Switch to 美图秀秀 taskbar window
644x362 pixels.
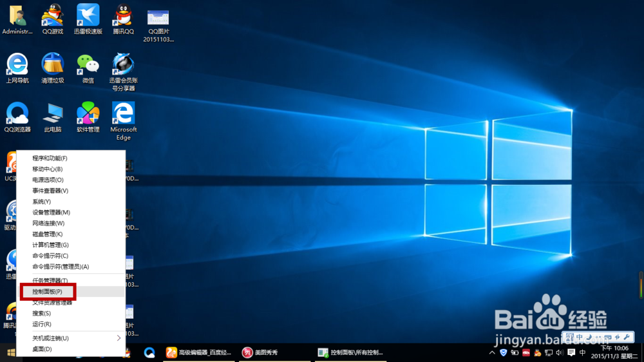(x=274, y=352)
